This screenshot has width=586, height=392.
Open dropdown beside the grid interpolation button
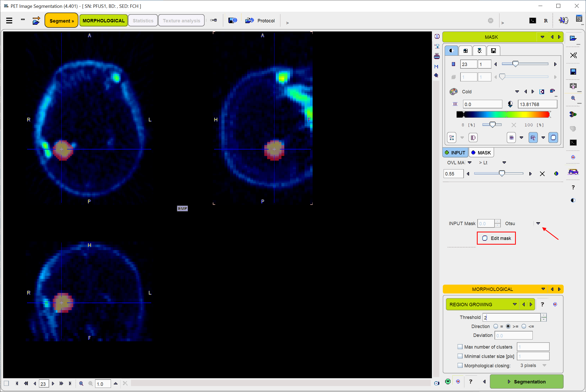pos(521,138)
